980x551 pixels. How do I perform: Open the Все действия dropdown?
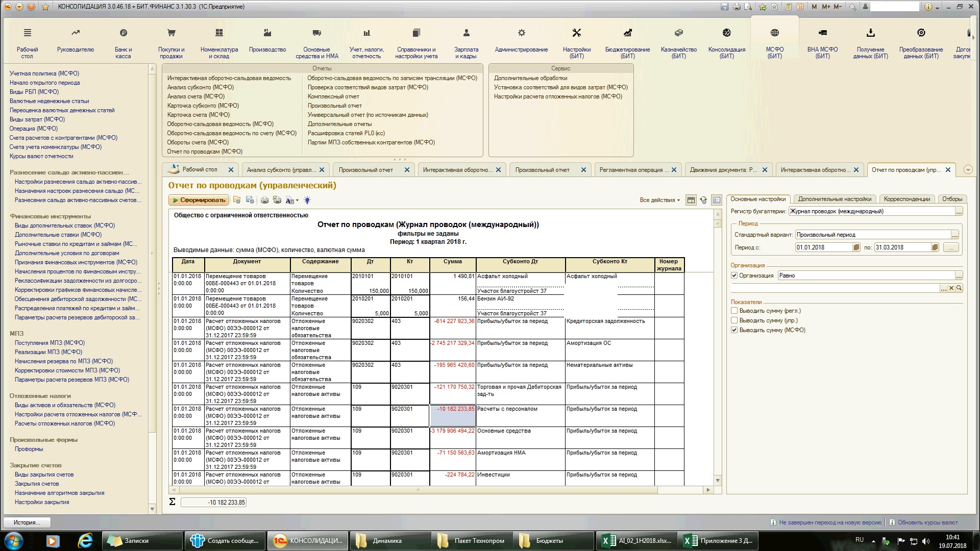click(x=659, y=200)
